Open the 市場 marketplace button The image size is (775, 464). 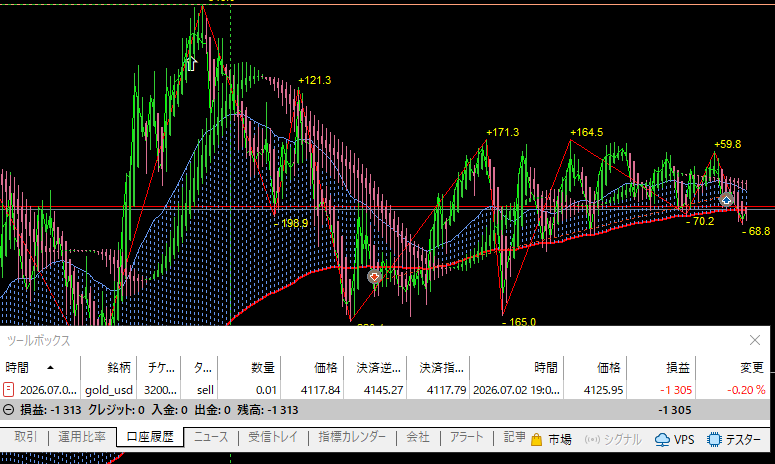tap(551, 439)
